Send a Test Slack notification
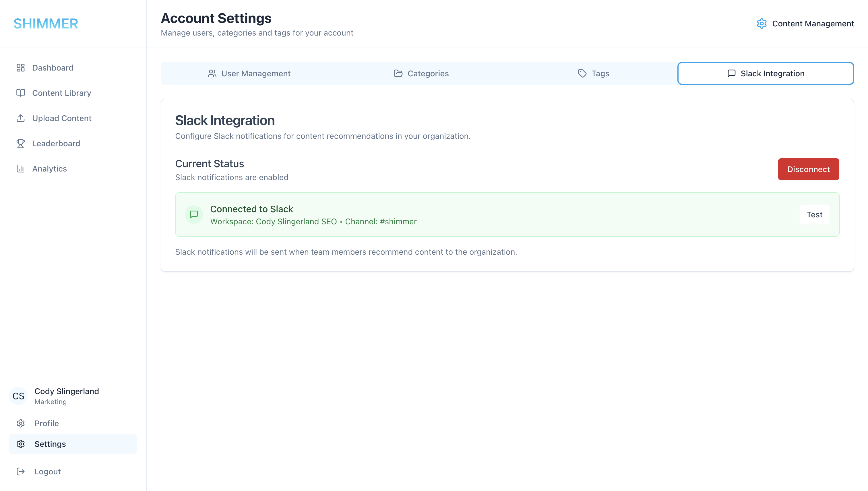Screen dimensions: 868x491 pyautogui.click(x=814, y=215)
